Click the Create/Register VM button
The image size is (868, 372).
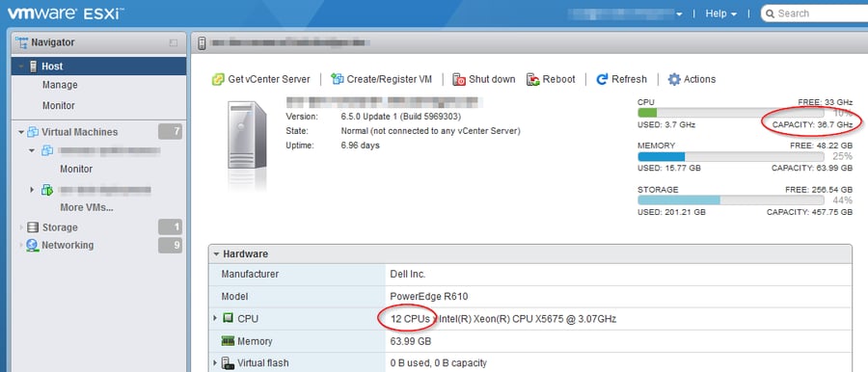381,79
